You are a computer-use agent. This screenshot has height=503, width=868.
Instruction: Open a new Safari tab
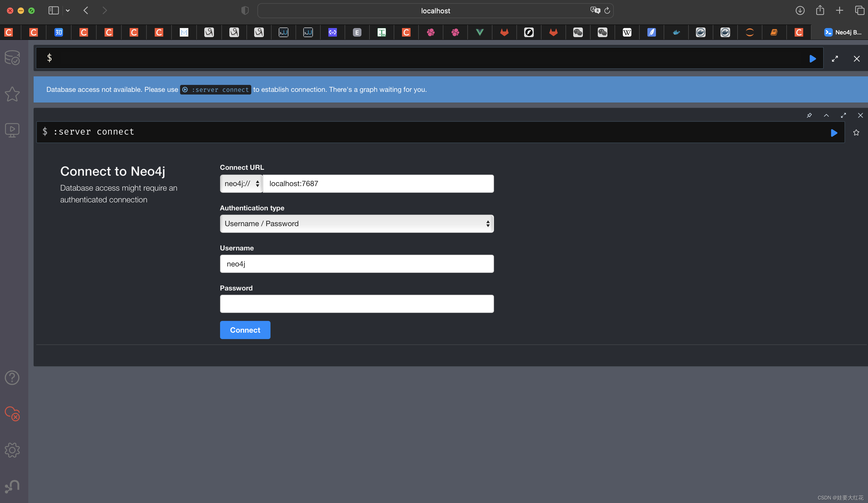tap(840, 11)
